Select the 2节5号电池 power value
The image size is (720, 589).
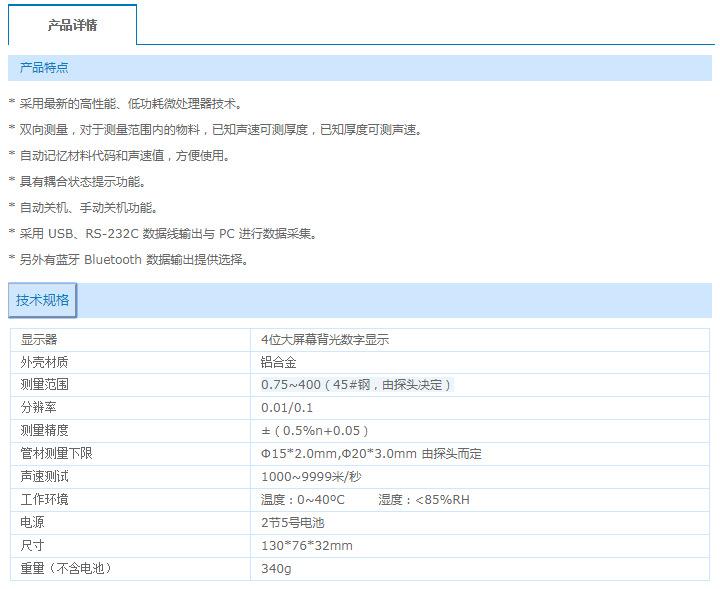click(292, 523)
